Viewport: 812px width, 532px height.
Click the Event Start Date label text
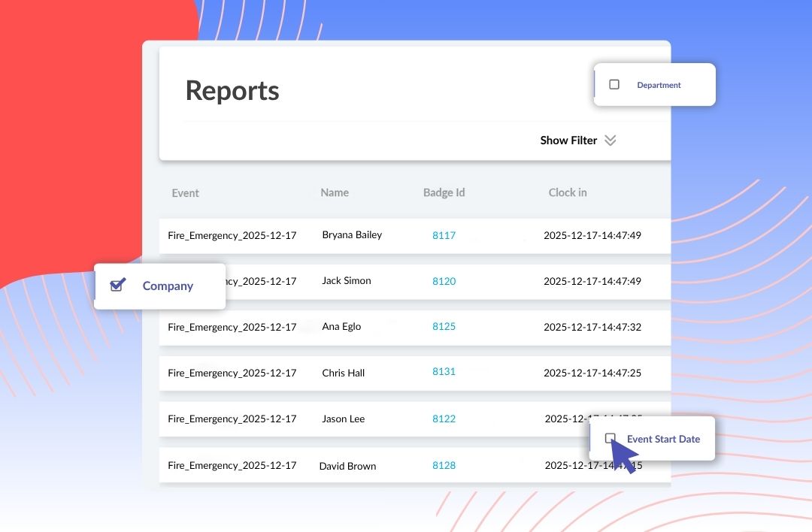(663, 439)
